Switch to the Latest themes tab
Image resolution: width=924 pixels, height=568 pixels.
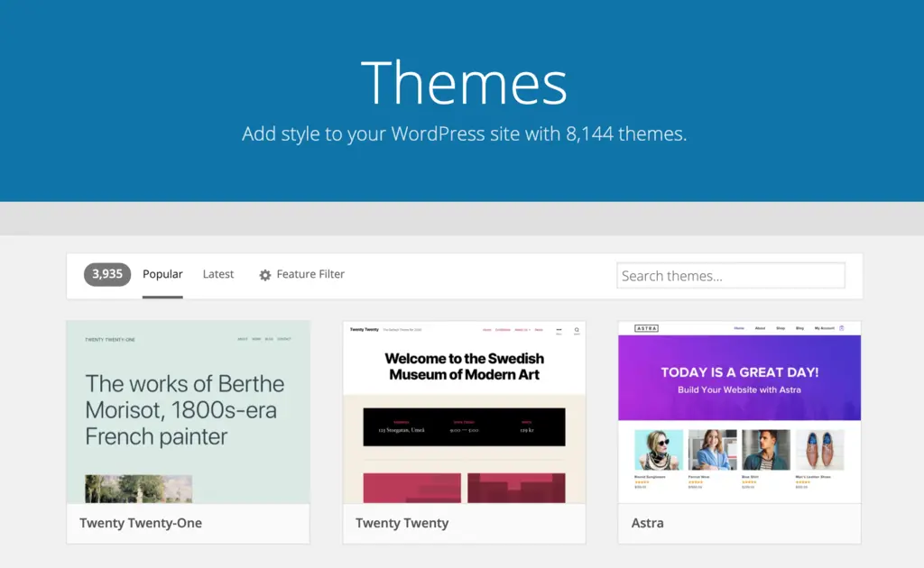point(218,274)
